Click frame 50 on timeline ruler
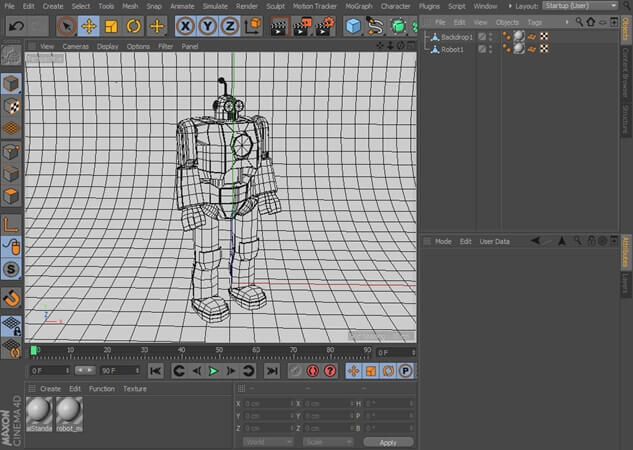 coord(219,351)
